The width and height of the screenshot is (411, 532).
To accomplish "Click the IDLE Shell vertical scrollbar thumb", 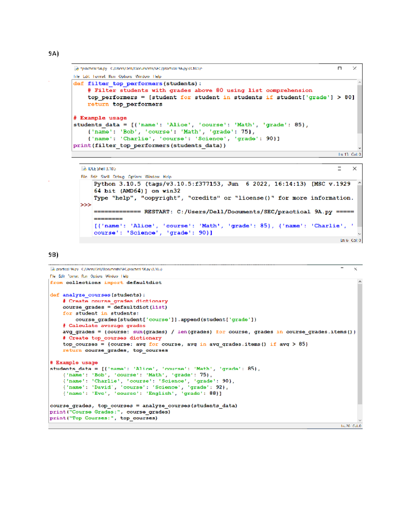I will [360, 206].
